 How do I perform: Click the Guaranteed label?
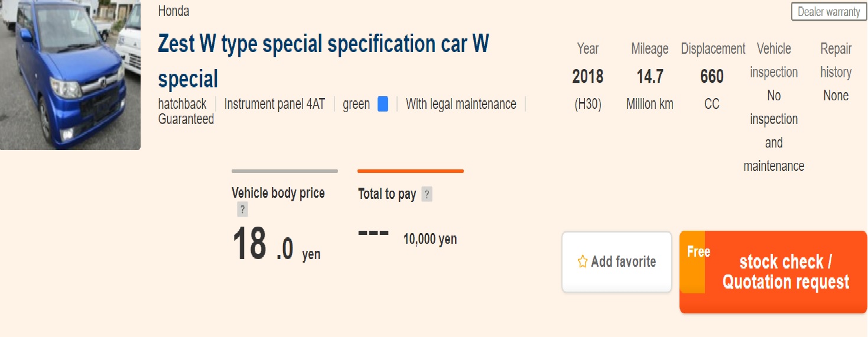186,119
